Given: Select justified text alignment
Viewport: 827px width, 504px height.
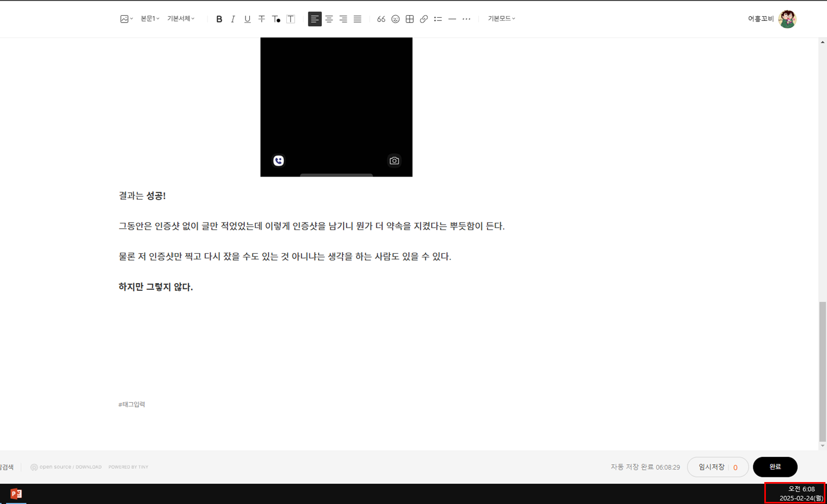Looking at the screenshot, I should click(x=357, y=19).
